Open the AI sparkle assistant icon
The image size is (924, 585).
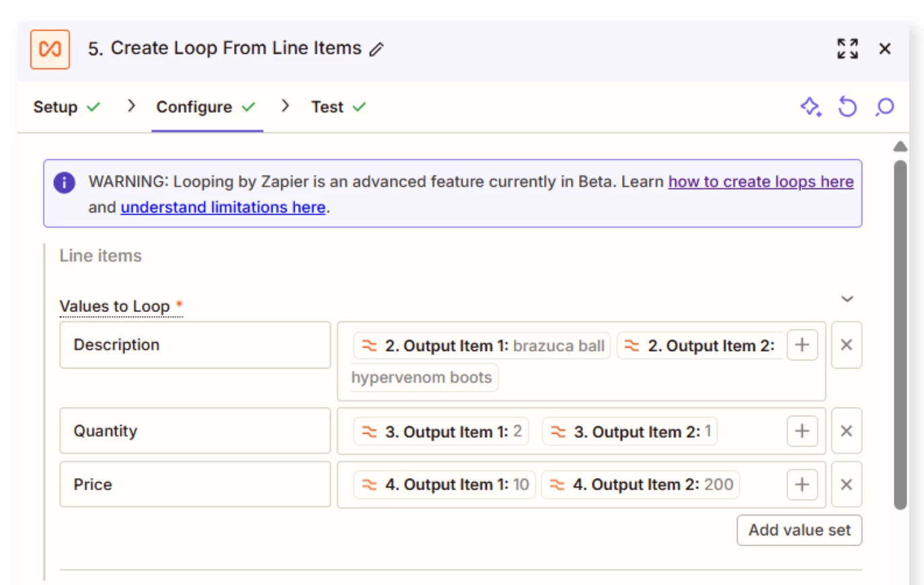[x=811, y=107]
